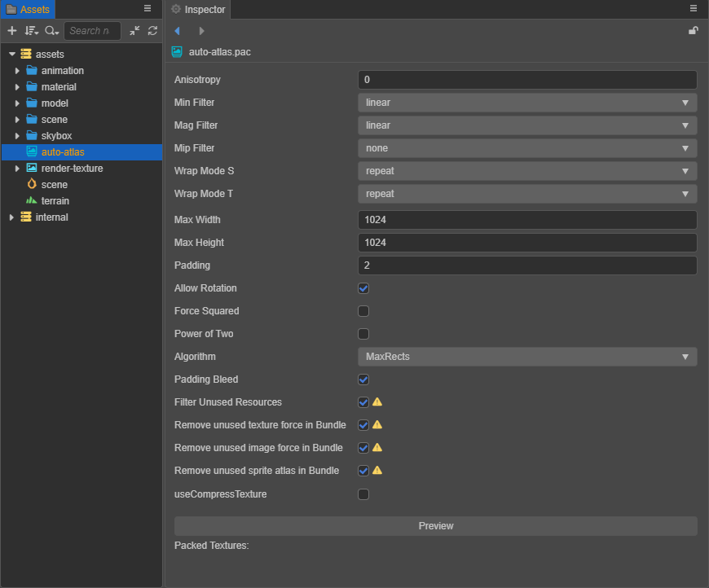Uncheck Remove unused texture force in Bundle
Image resolution: width=709 pixels, height=588 pixels.
coord(363,425)
